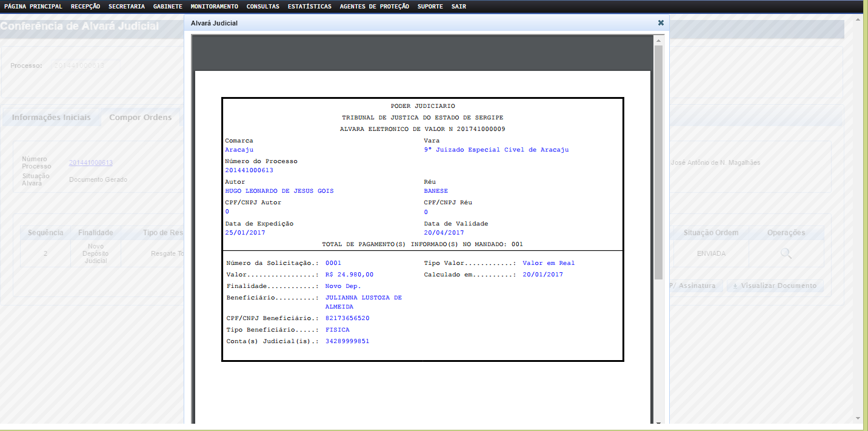The image size is (868, 431).
Task: Open the SECRETARIA menu
Action: click(126, 6)
